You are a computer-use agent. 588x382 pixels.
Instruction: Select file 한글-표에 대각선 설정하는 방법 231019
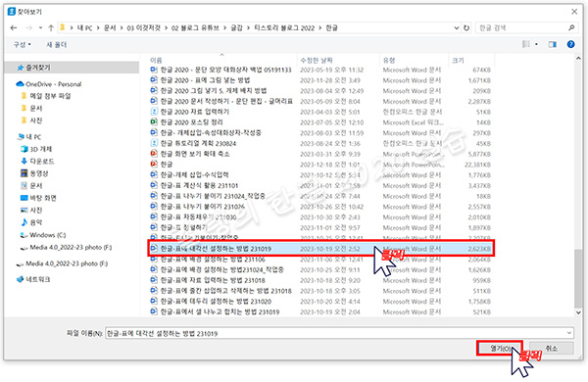tap(321, 249)
